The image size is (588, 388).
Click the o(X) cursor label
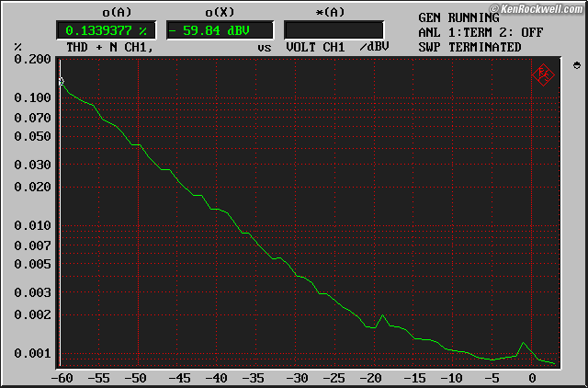pos(220,12)
